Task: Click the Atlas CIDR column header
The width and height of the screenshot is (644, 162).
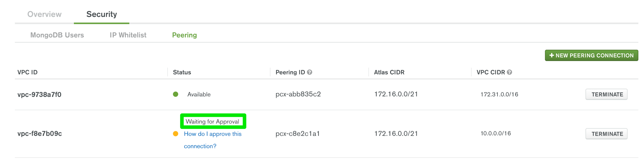Action: pyautogui.click(x=389, y=72)
